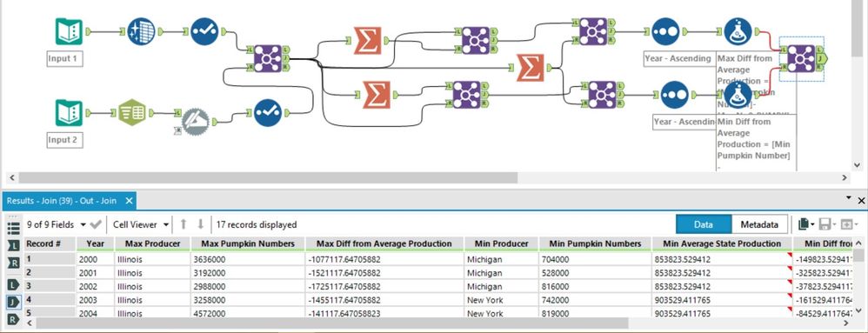Image resolution: width=868 pixels, height=333 pixels.
Task: Select the selected Join tool at far right
Action: click(801, 58)
